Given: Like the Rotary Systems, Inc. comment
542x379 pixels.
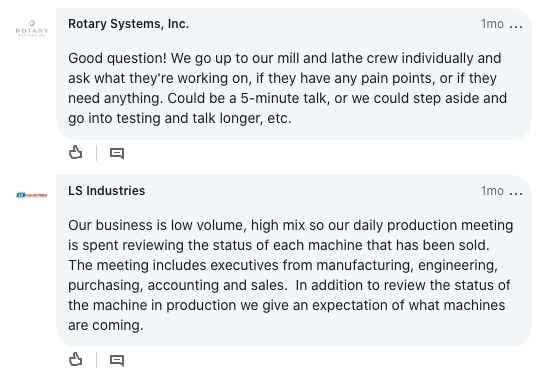Looking at the screenshot, I should (76, 152).
